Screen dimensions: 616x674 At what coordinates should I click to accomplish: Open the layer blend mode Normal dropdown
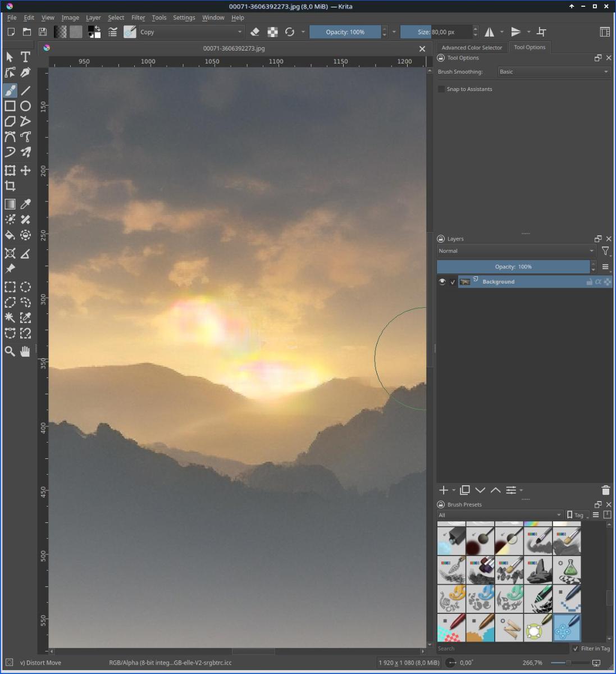tap(516, 251)
